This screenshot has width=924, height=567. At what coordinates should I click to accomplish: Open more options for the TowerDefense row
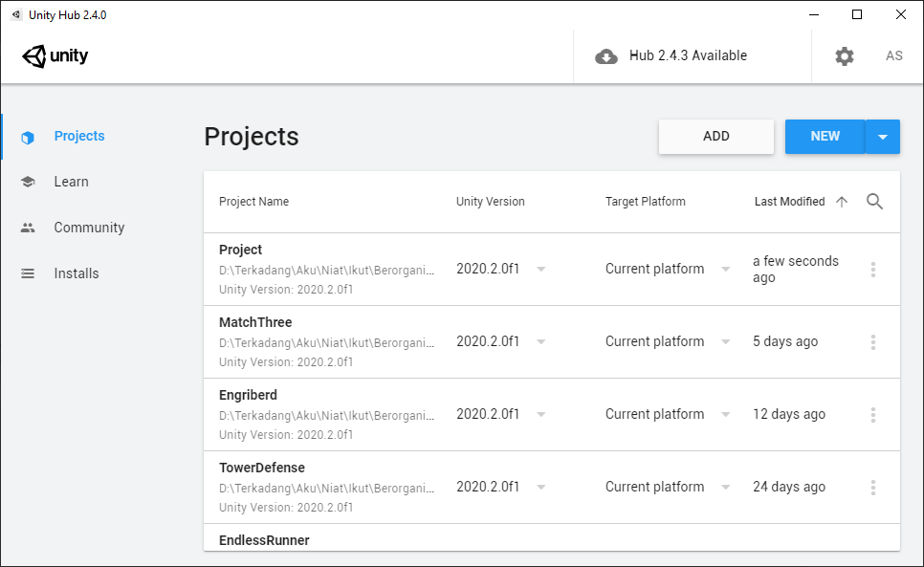coord(873,488)
